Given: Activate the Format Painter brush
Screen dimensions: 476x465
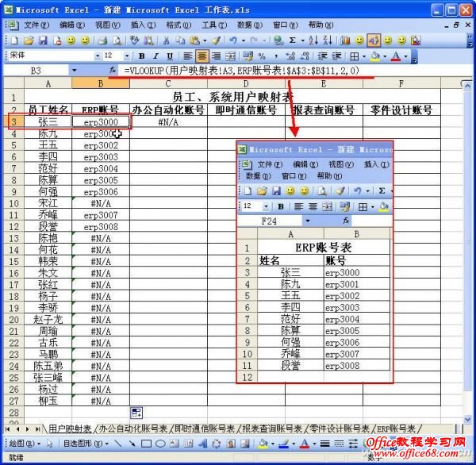Looking at the screenshot, I should pos(216,40).
